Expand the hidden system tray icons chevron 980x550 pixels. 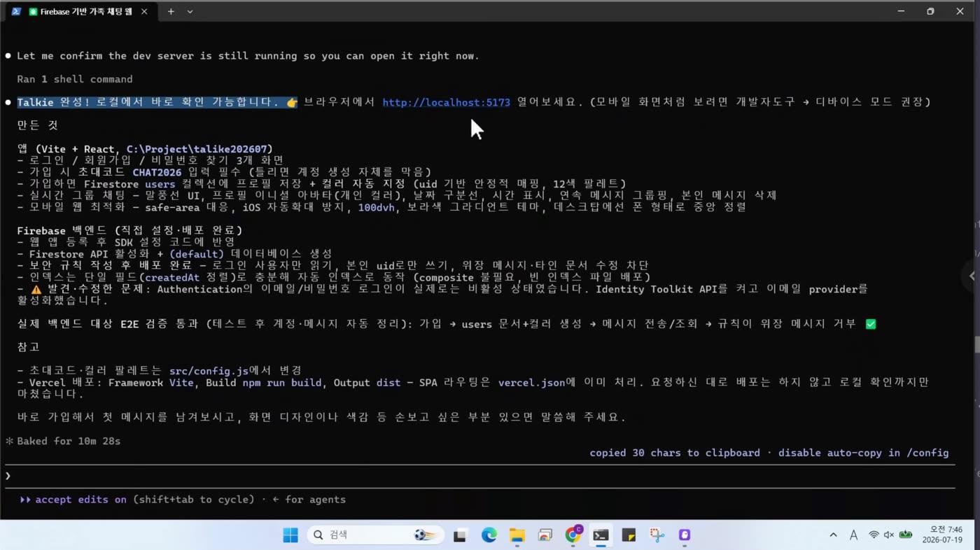click(x=833, y=535)
